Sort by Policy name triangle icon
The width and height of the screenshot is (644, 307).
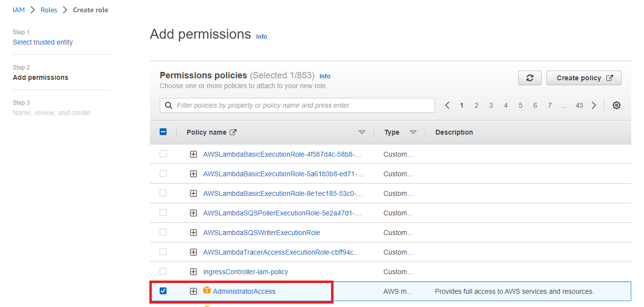[362, 132]
